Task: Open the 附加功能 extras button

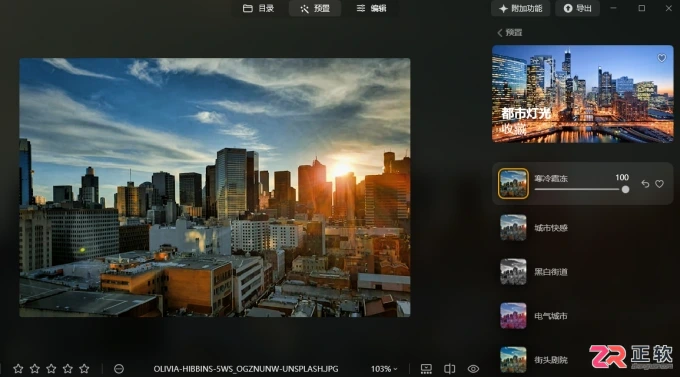Action: coord(520,8)
